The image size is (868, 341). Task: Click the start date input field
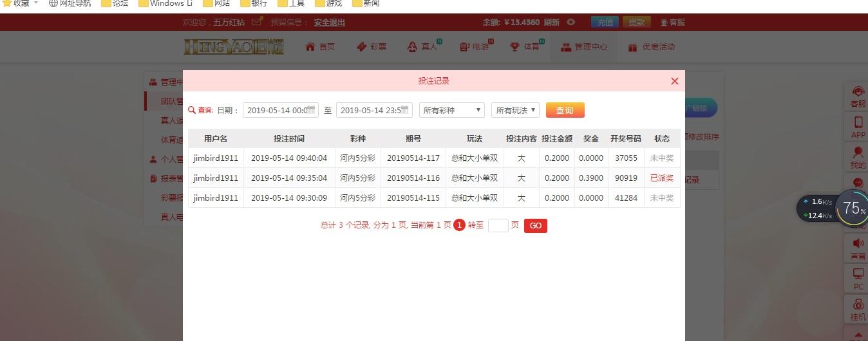point(280,110)
